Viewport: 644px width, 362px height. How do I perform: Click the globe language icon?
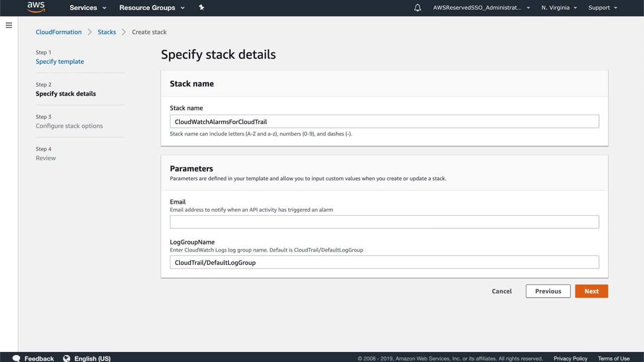click(66, 358)
